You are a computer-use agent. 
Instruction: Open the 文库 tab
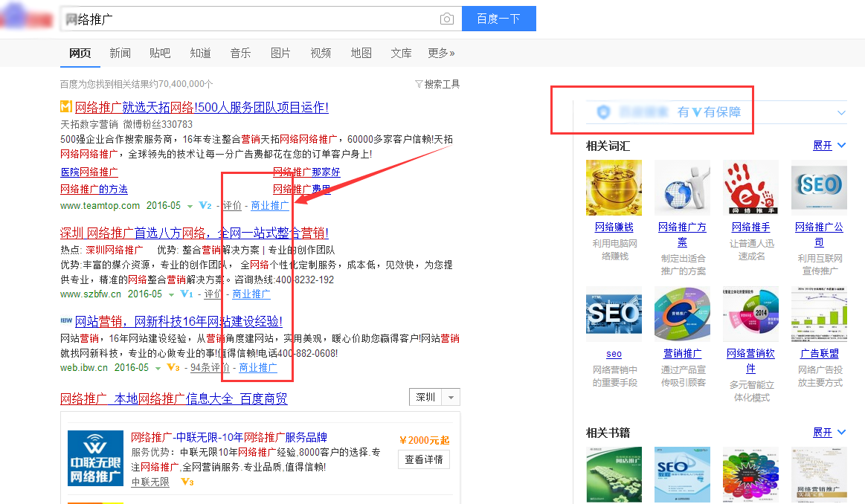401,53
